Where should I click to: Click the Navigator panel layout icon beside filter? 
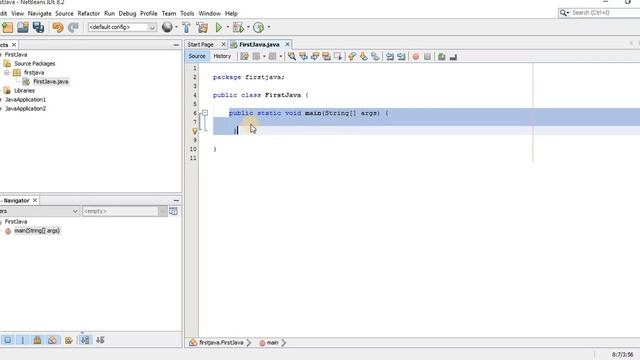(173, 211)
